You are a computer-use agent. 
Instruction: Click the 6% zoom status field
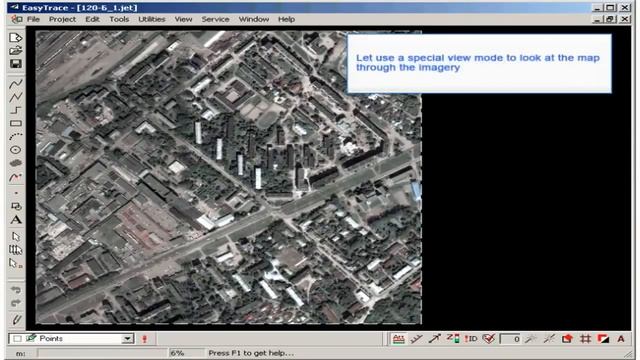coord(186,353)
